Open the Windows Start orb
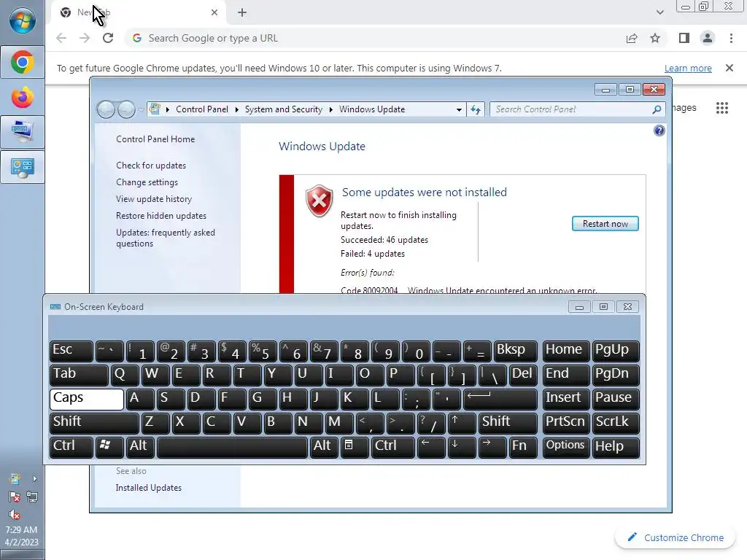The height and width of the screenshot is (560, 747). click(x=23, y=20)
